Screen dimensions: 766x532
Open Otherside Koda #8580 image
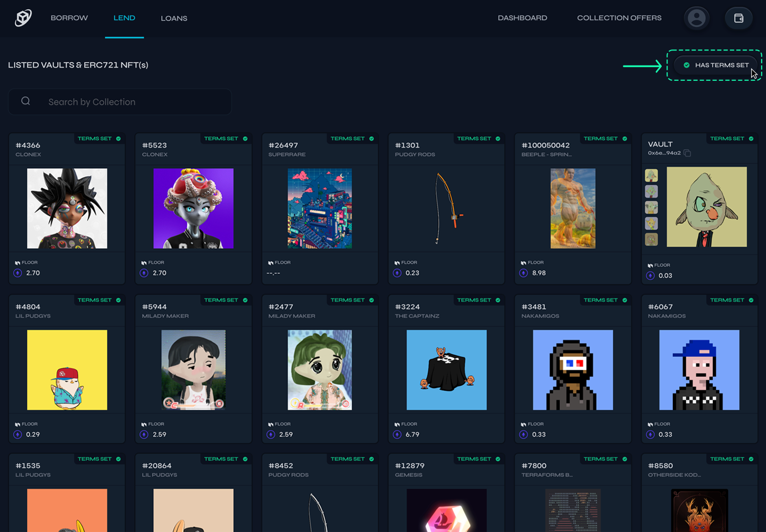[x=699, y=511]
